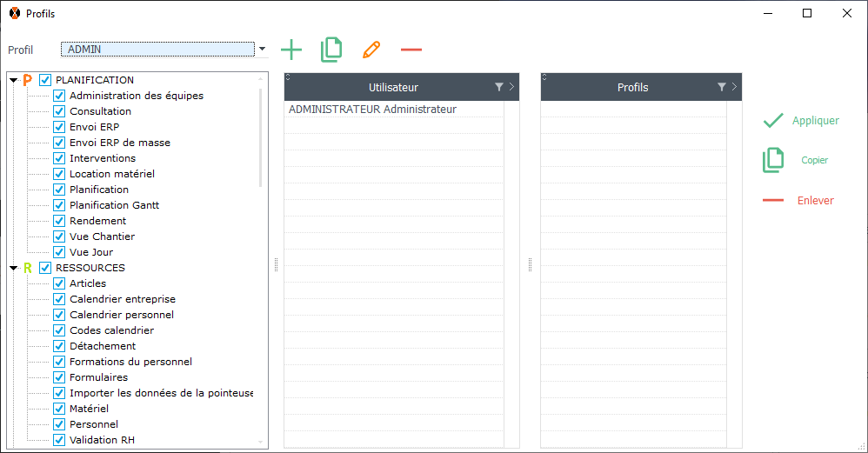Click the permissions tree vertical scrollbar
The image size is (868, 453).
(261, 139)
